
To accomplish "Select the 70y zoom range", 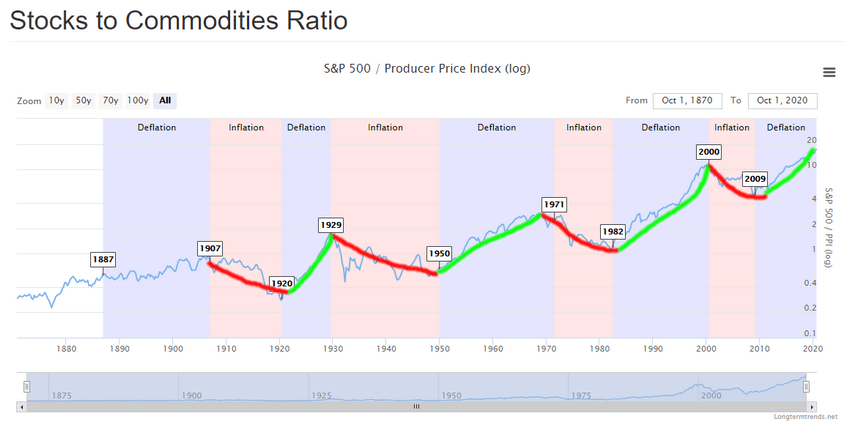I will 111,100.
